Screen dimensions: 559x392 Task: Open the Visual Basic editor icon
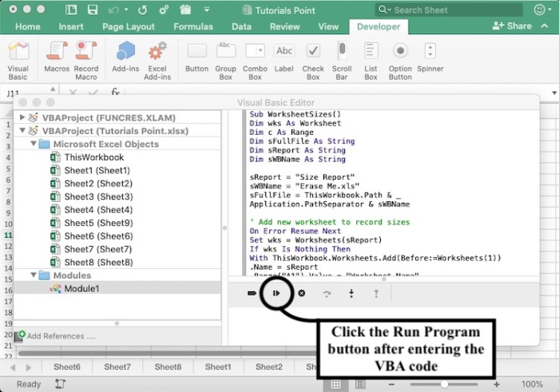(18, 51)
